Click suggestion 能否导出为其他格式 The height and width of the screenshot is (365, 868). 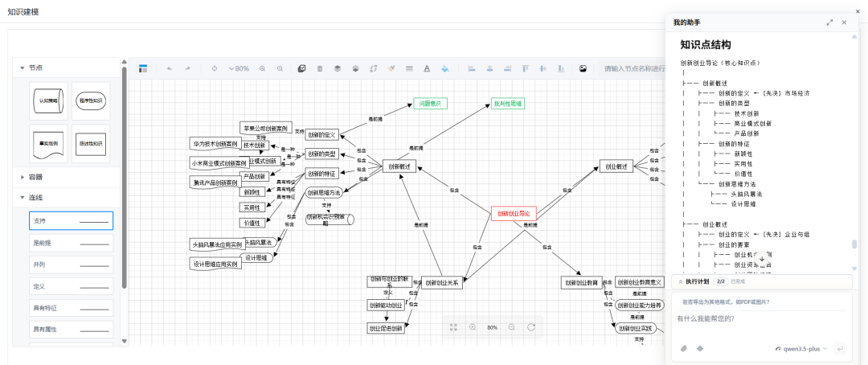pyautogui.click(x=725, y=301)
